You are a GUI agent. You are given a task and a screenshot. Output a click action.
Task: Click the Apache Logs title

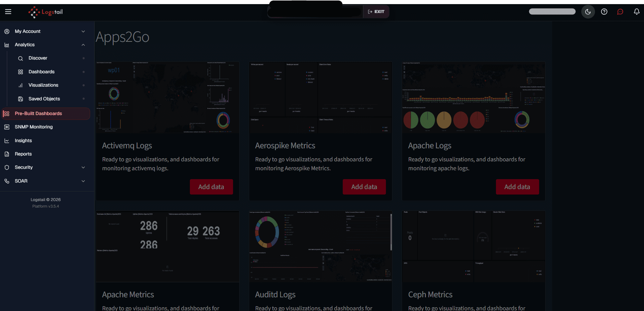tap(430, 146)
